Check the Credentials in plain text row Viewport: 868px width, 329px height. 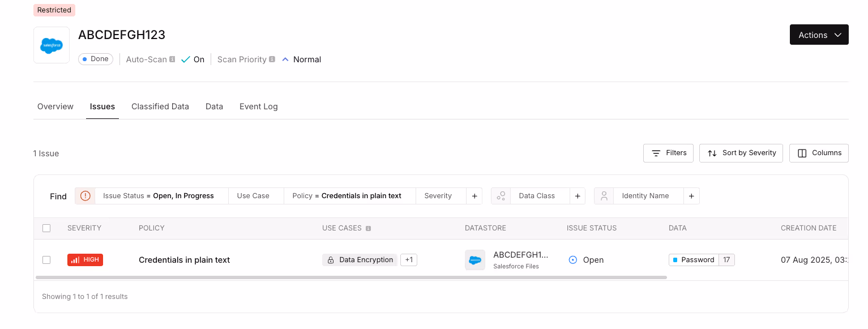pyautogui.click(x=46, y=260)
